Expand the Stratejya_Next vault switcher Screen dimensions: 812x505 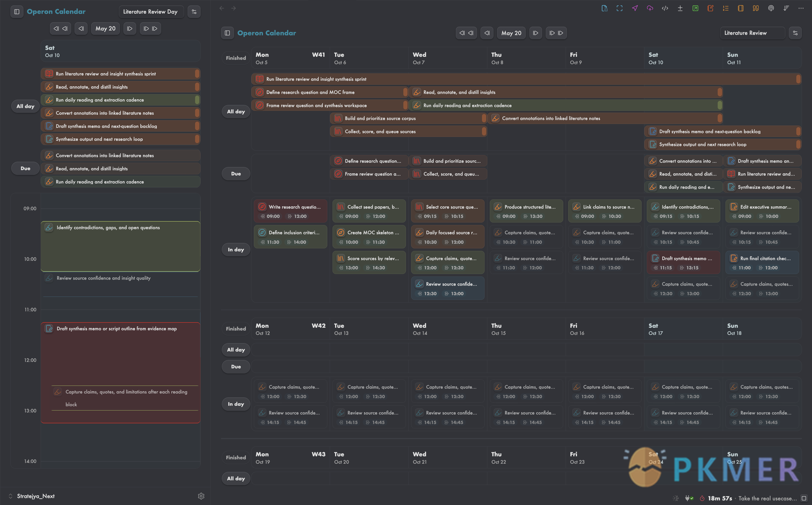click(32, 496)
